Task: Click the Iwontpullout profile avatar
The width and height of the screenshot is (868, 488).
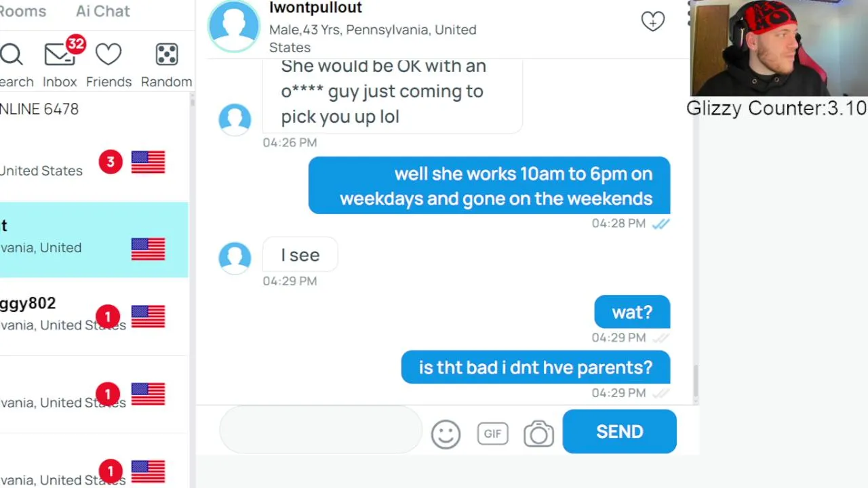Action: tap(234, 26)
